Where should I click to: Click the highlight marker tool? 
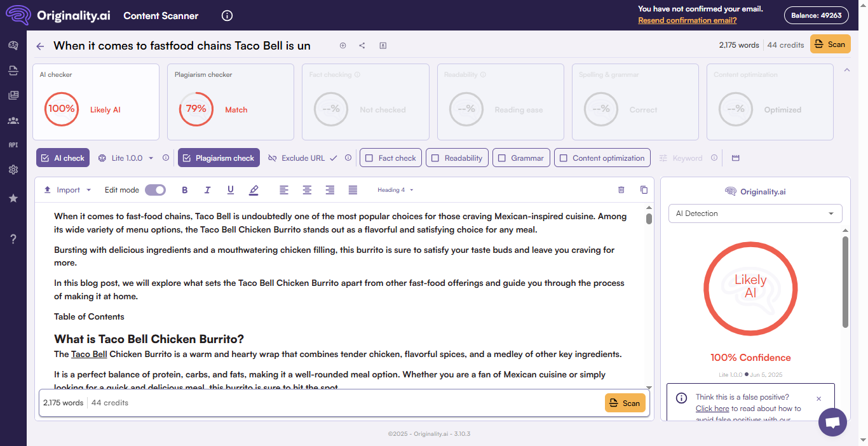click(254, 190)
